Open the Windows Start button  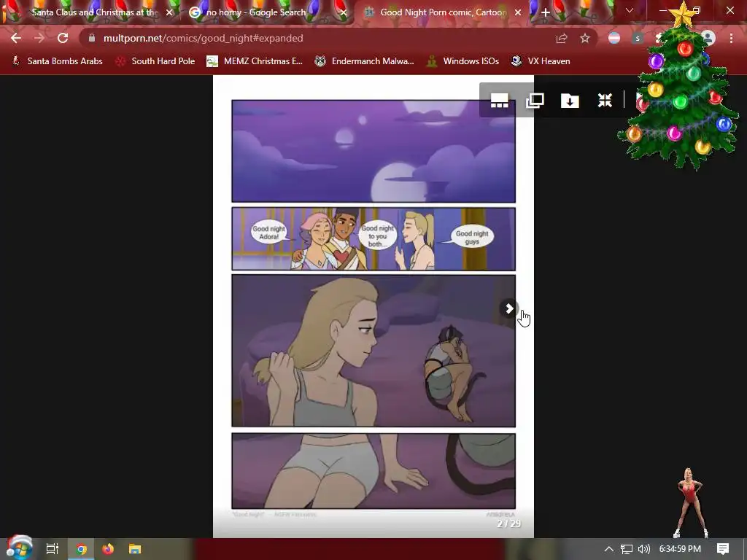pos(19,548)
